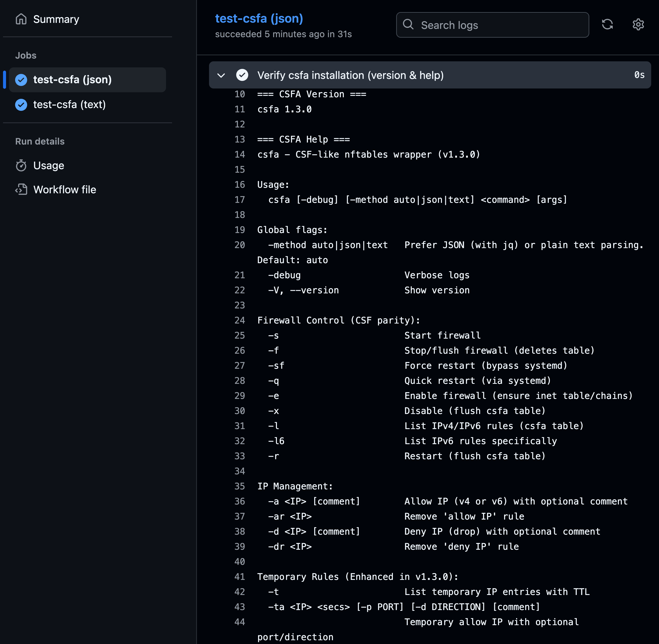This screenshot has height=644, width=659.
Task: Open the Workflow file
Action: pos(65,190)
